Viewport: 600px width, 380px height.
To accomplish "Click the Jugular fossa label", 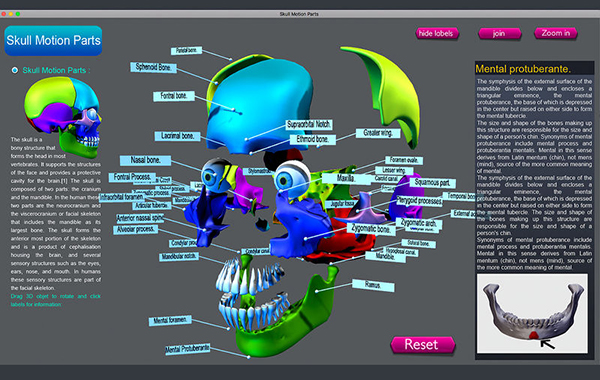I will pyautogui.click(x=341, y=204).
